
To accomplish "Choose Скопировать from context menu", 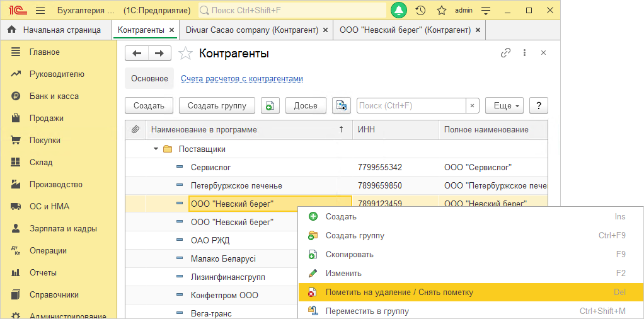I will (x=349, y=255).
